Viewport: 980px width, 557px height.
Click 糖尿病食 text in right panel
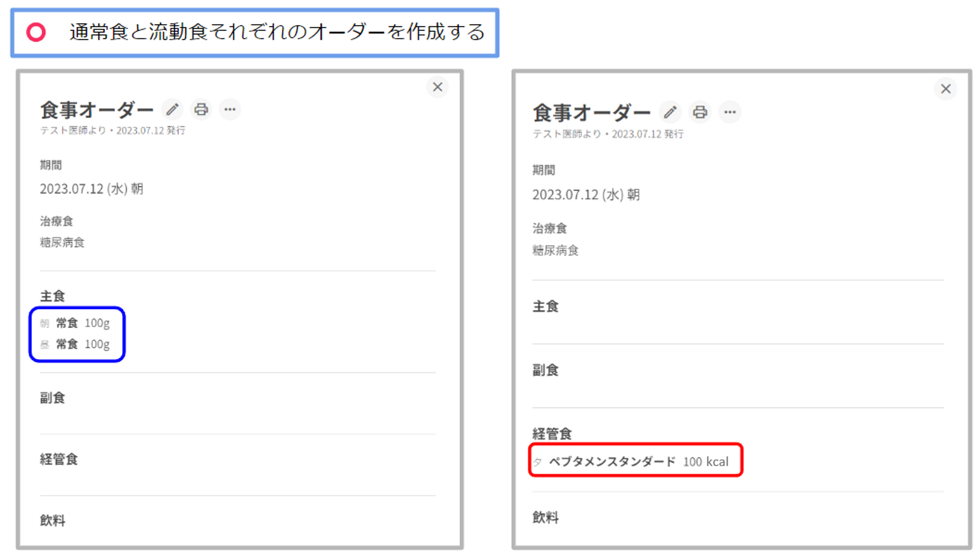(555, 251)
